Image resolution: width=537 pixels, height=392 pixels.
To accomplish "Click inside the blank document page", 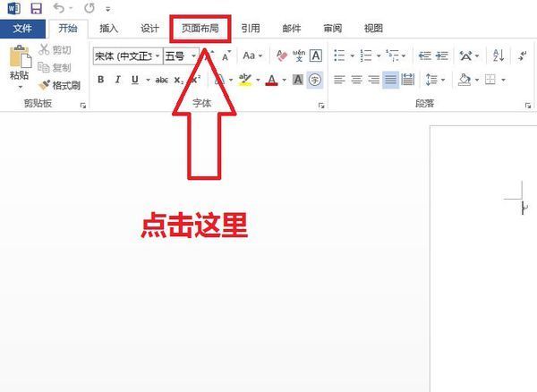I will [483, 286].
